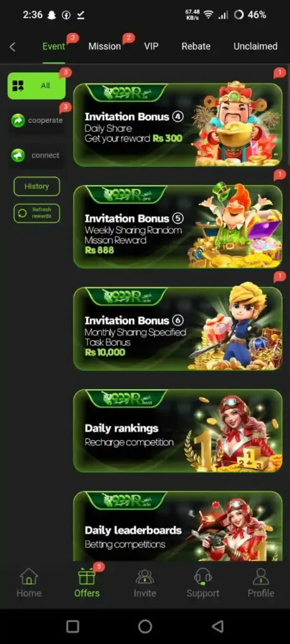Open the Offers gift icon
Screen dimensions: 290x644
click(87, 576)
